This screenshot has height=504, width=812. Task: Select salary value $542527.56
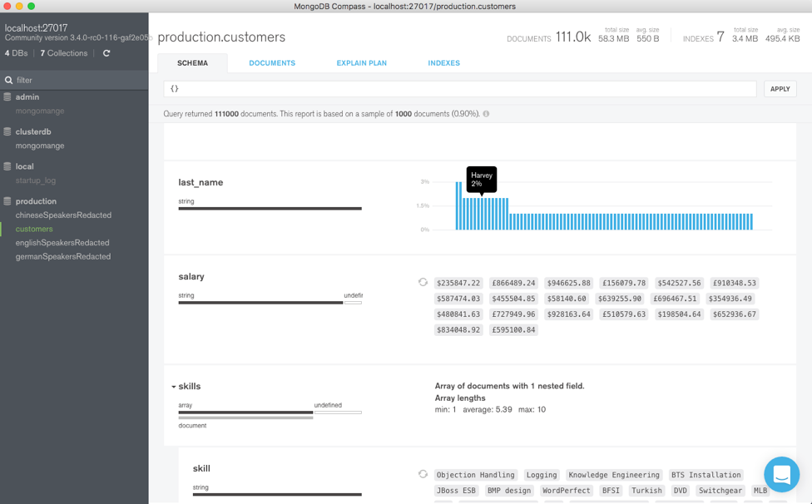(x=679, y=283)
